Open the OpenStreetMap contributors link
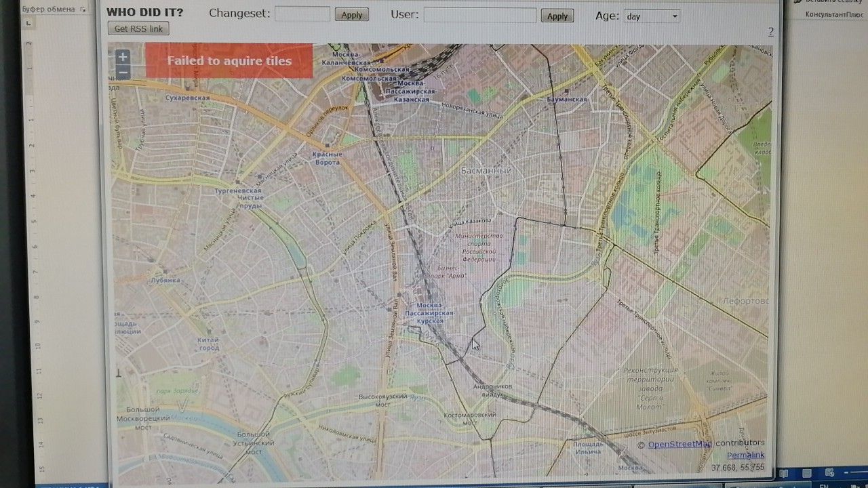The width and height of the screenshot is (868, 488). [x=679, y=445]
